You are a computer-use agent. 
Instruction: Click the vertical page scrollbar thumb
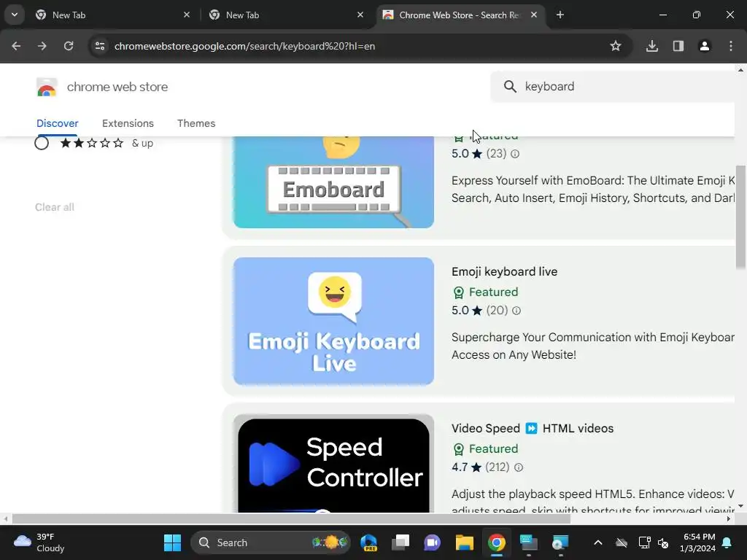740,217
